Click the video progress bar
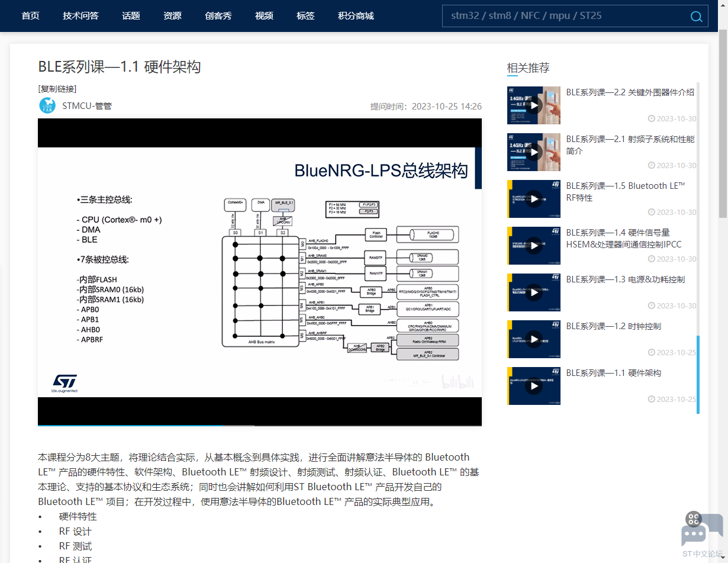 [x=260, y=424]
